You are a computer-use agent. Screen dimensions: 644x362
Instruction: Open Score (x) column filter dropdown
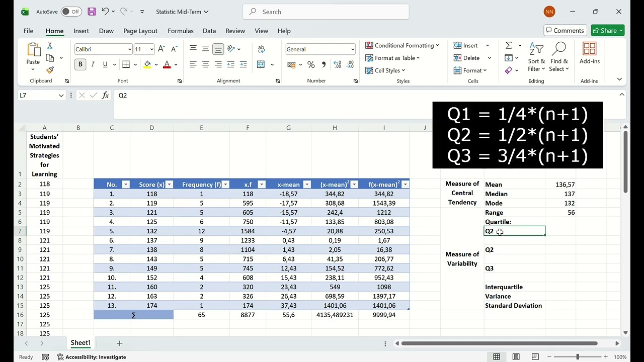169,185
